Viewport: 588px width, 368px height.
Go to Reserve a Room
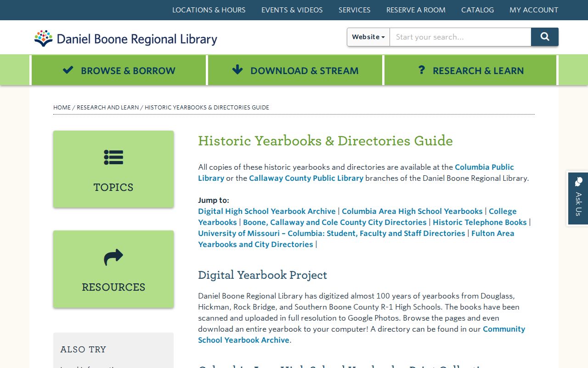[416, 10]
